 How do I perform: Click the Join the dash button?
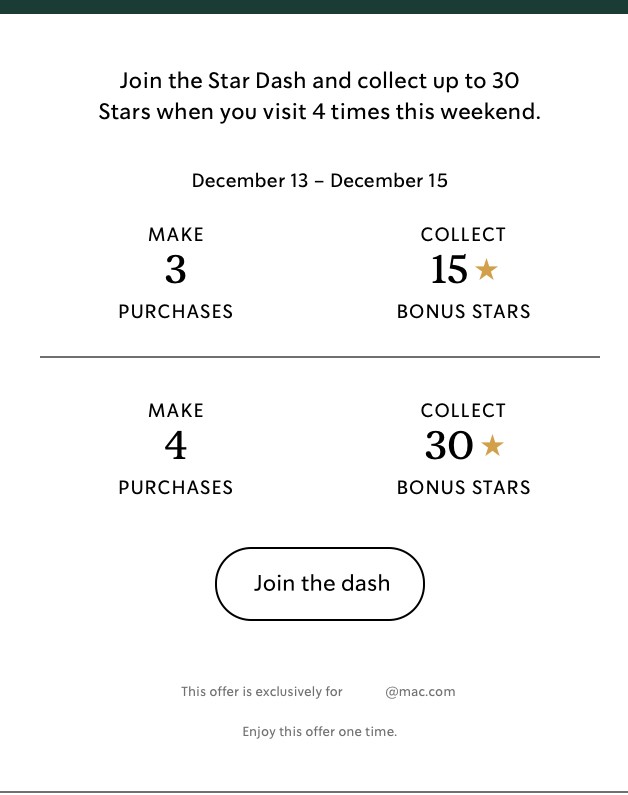pos(320,584)
